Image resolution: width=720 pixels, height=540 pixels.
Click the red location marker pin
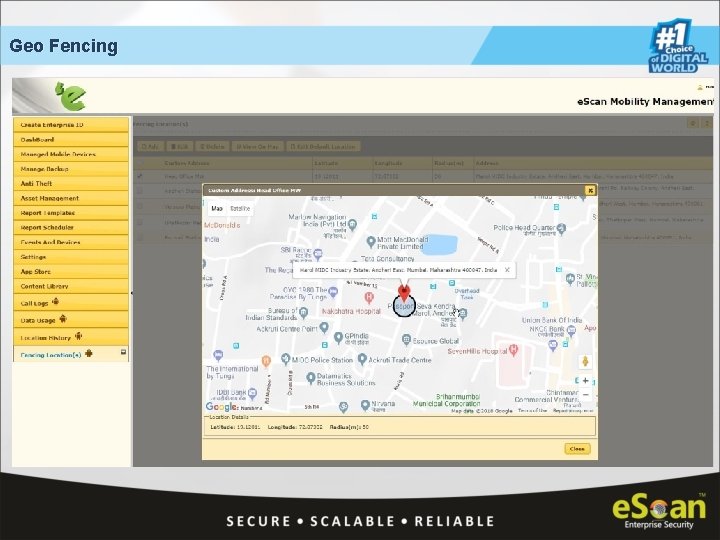(404, 294)
